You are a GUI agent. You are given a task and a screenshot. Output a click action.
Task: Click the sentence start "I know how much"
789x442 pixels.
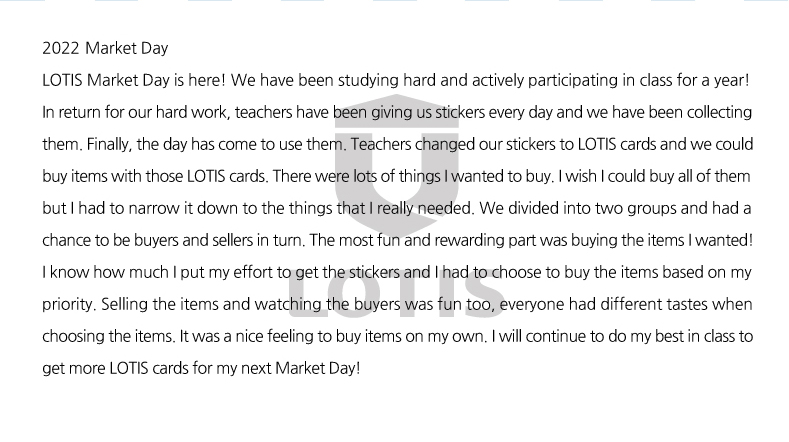105,272
